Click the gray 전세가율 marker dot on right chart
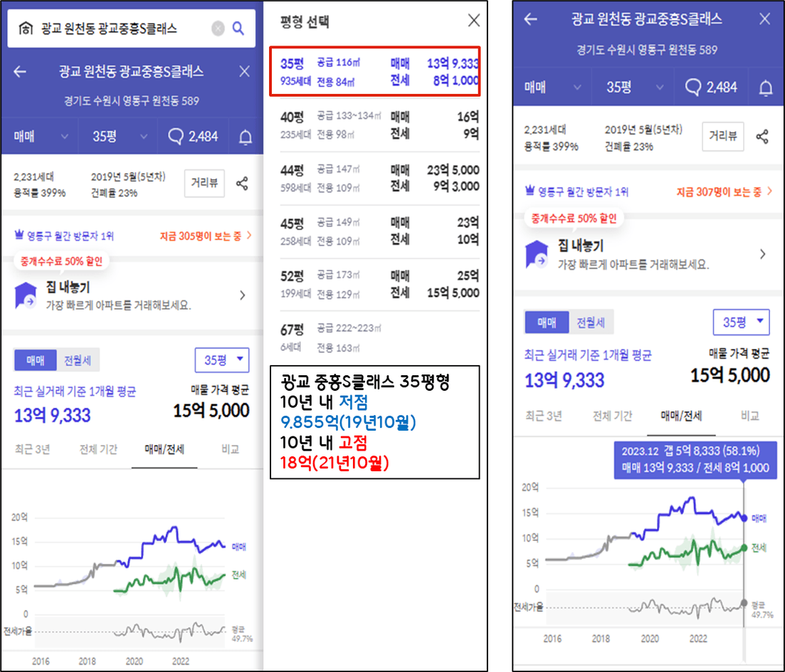This screenshot has height=672, width=785. (744, 603)
